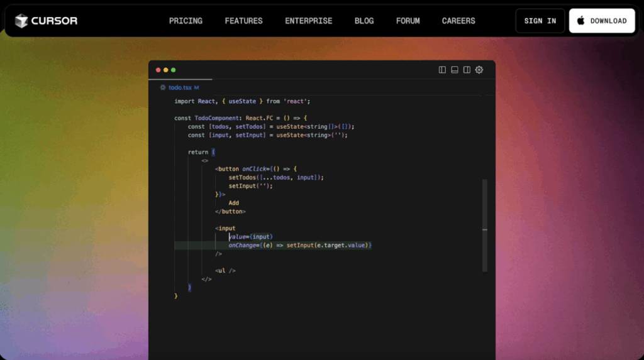The width and height of the screenshot is (644, 360).
Task: Click the Cursor cube logo
Action: pyautogui.click(x=22, y=21)
